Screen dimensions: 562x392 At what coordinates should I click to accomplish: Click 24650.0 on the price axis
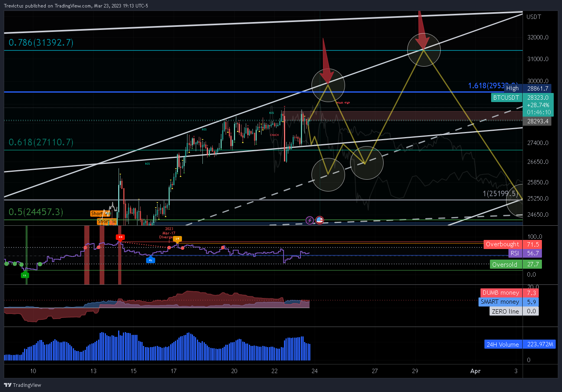(x=538, y=215)
